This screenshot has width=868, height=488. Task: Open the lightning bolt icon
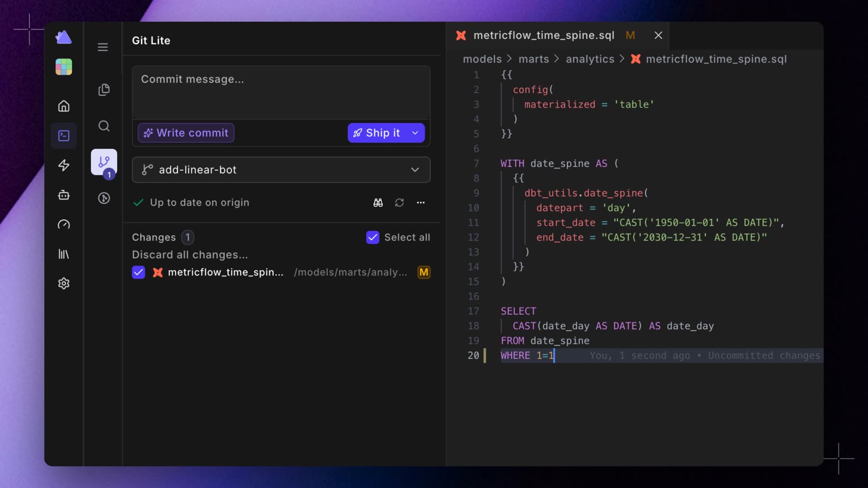coord(63,165)
